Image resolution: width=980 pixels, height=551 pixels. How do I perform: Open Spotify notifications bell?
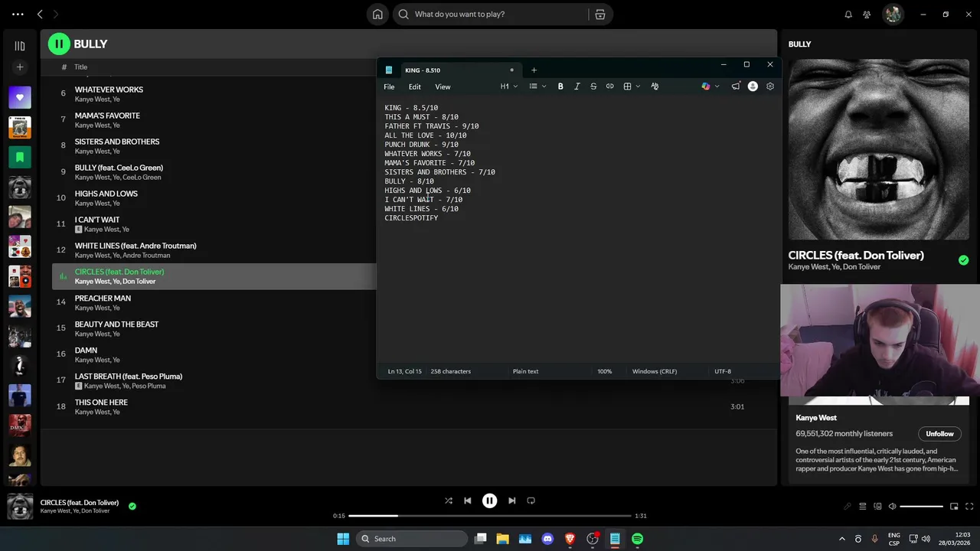pos(848,14)
